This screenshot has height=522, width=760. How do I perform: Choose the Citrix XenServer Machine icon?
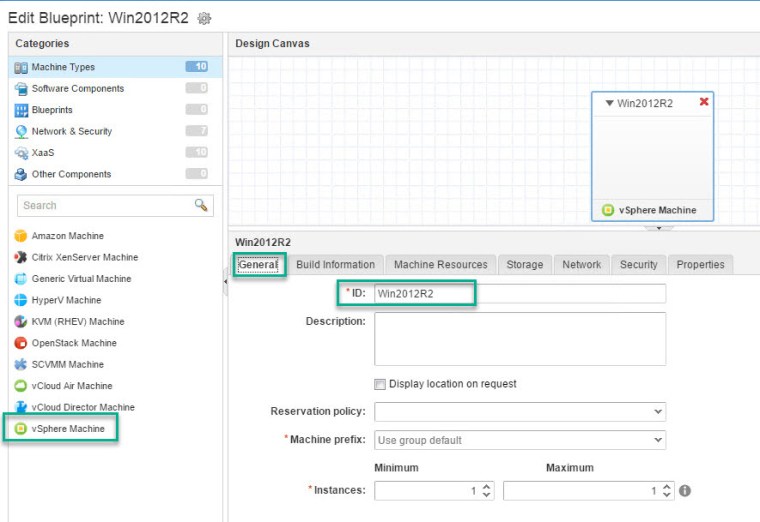(20, 258)
